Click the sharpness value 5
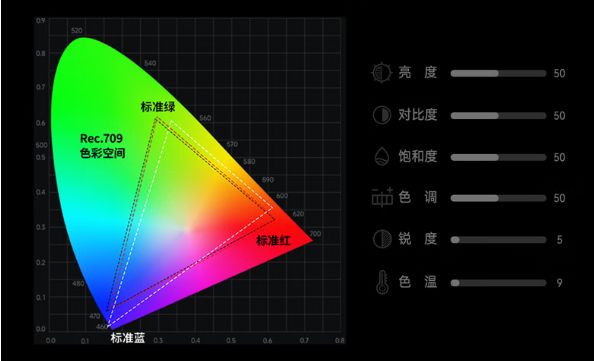This screenshot has height=361, width=594. [x=560, y=240]
